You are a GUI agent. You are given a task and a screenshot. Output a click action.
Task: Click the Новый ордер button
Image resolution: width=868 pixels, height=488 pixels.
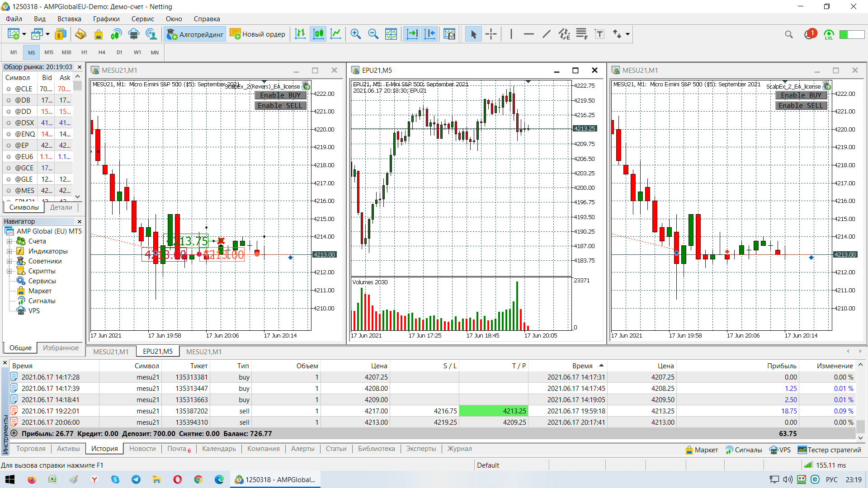point(258,34)
